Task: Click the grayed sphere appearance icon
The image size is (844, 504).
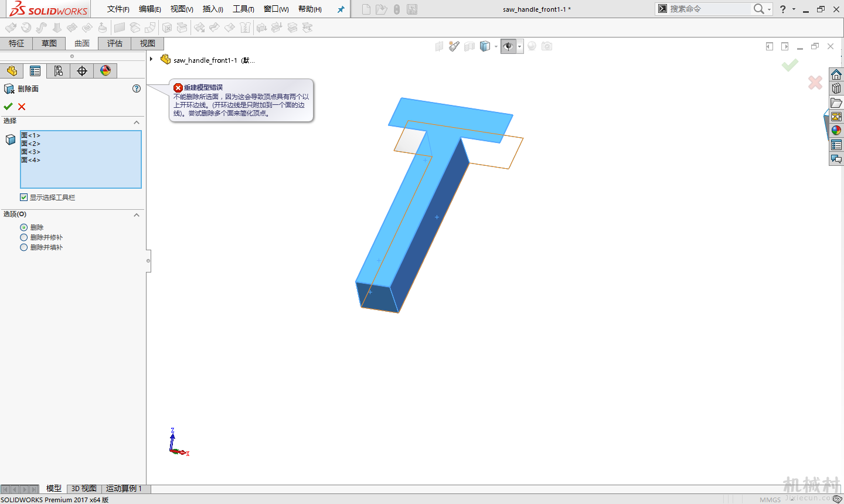Action: pos(532,46)
